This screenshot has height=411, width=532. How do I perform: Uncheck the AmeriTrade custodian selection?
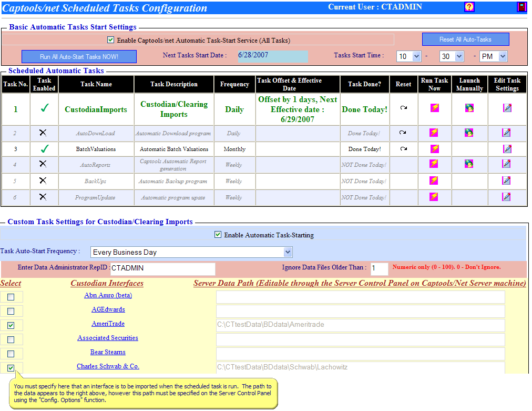point(11,325)
